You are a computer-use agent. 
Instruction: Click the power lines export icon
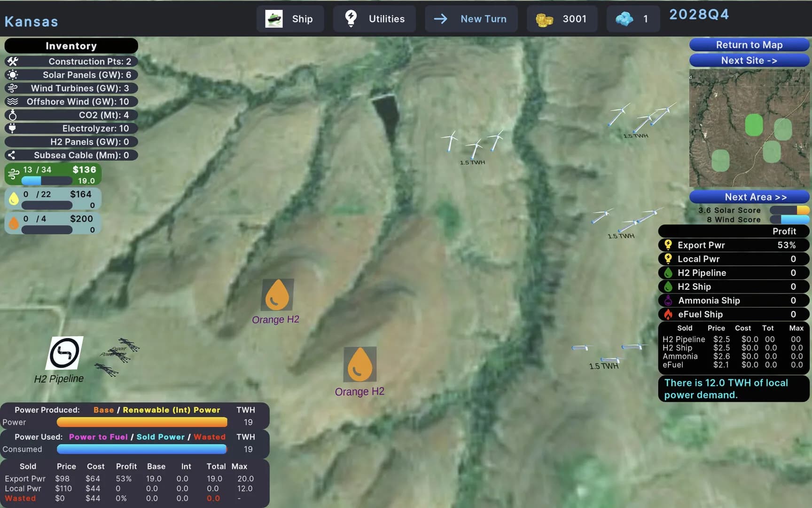coord(117,357)
